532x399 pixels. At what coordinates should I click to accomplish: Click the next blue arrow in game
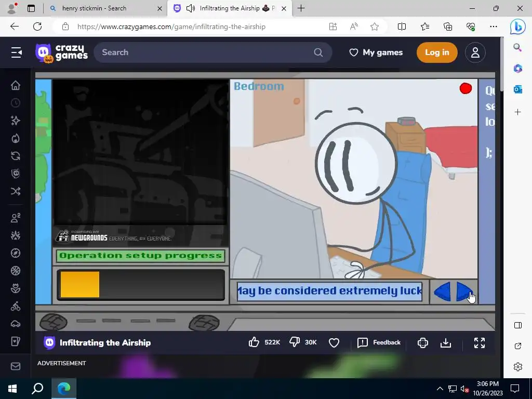click(x=464, y=291)
